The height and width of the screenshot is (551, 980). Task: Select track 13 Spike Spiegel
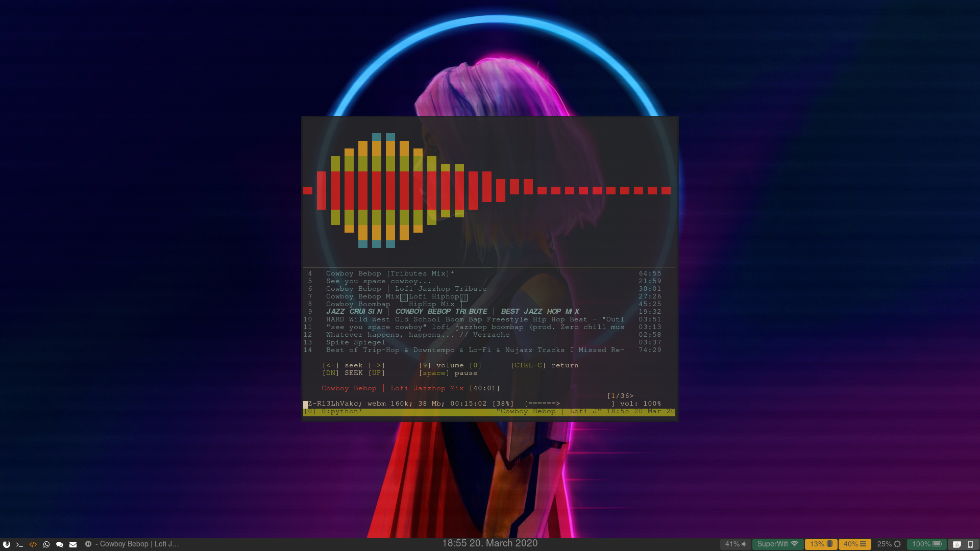[356, 342]
